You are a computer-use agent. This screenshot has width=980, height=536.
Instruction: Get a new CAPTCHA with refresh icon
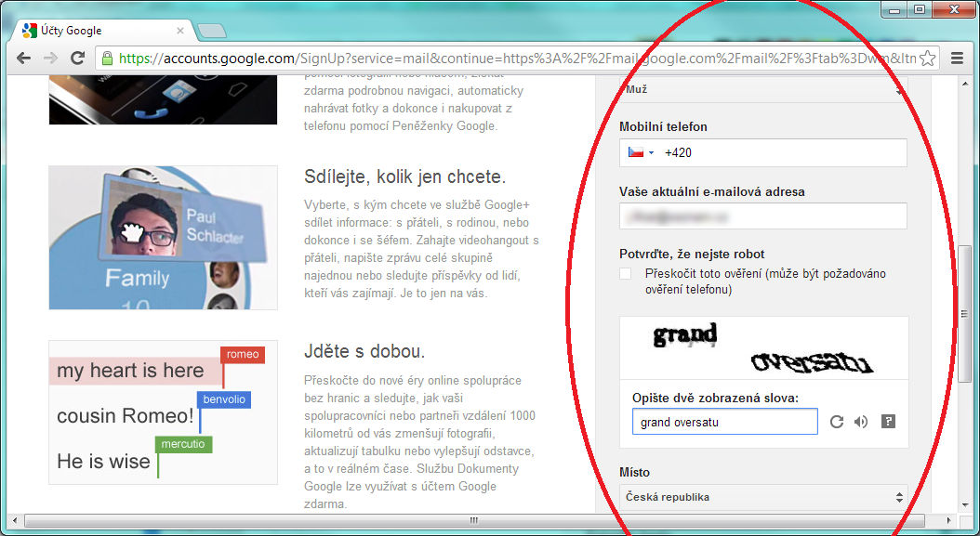click(x=837, y=422)
